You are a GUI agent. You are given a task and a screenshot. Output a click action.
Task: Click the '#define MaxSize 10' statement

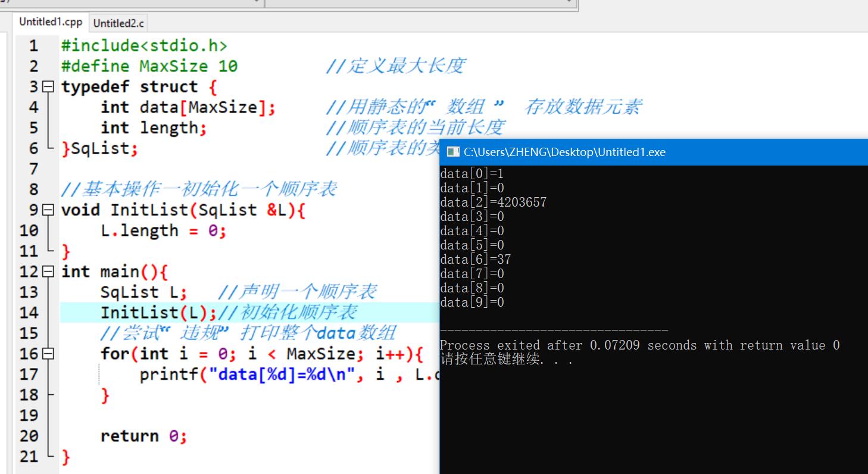[149, 66]
